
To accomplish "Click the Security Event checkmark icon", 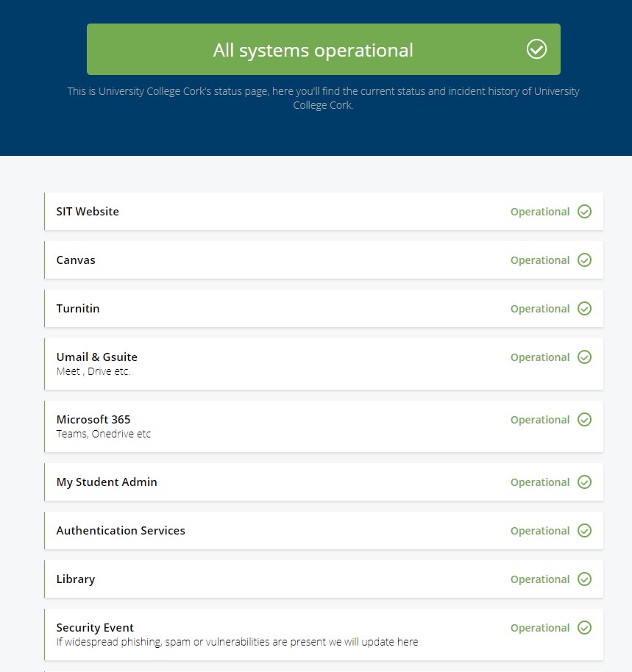I will (x=584, y=628).
